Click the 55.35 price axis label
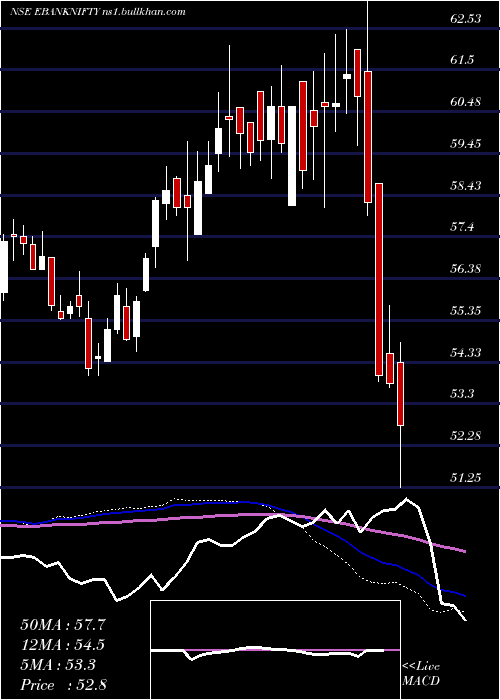This screenshot has height=700, width=500. (466, 310)
